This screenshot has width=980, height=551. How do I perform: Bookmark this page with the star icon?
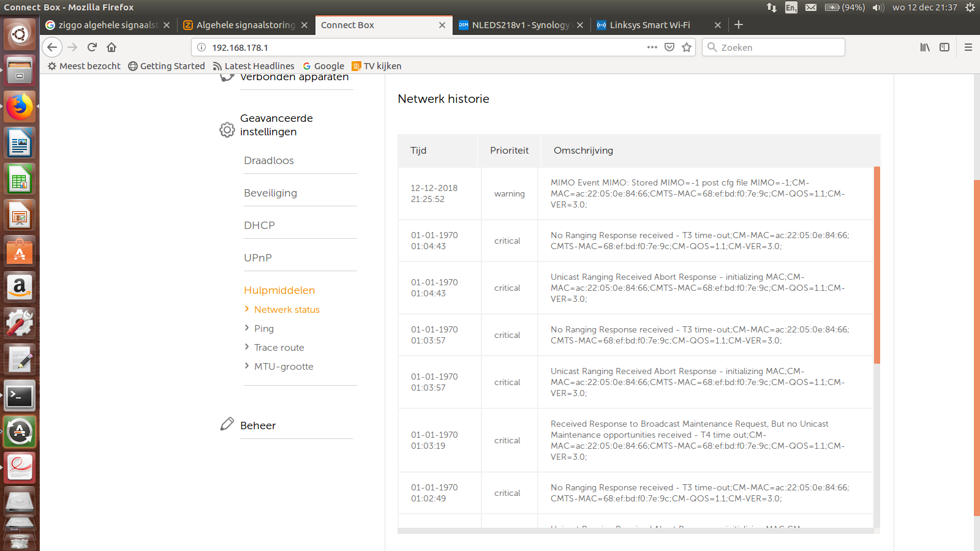point(687,47)
